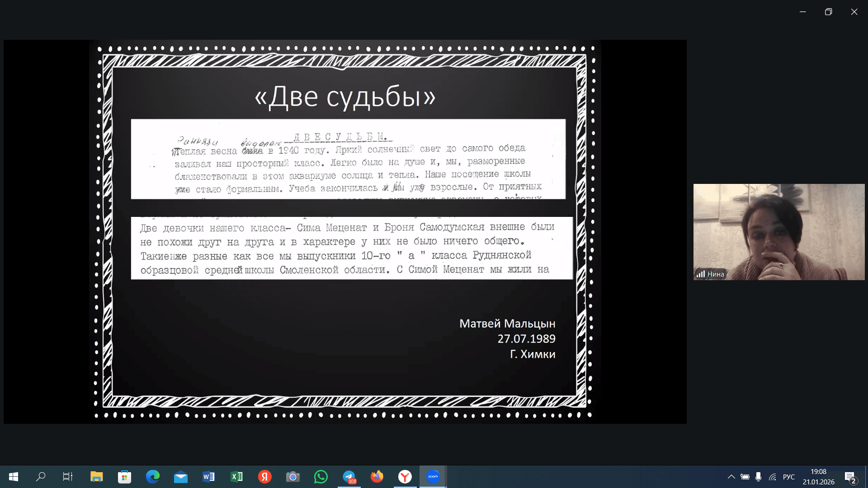
Task: Click the text Г. Химки
Action: click(533, 354)
